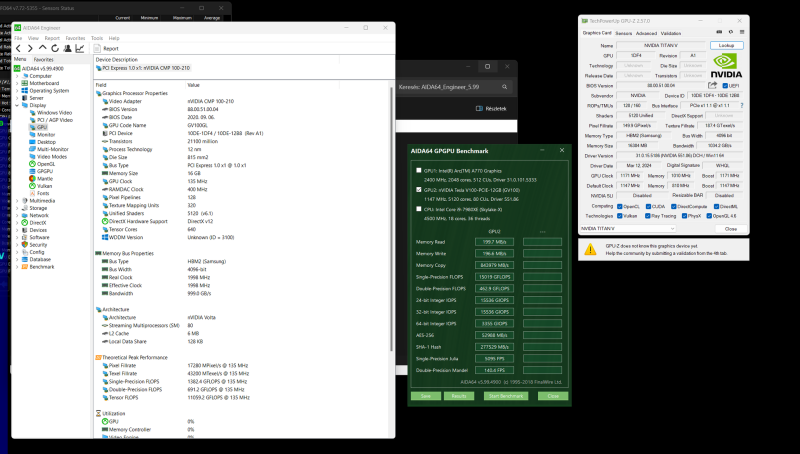Expand the Operating System tree node

pos(17,91)
